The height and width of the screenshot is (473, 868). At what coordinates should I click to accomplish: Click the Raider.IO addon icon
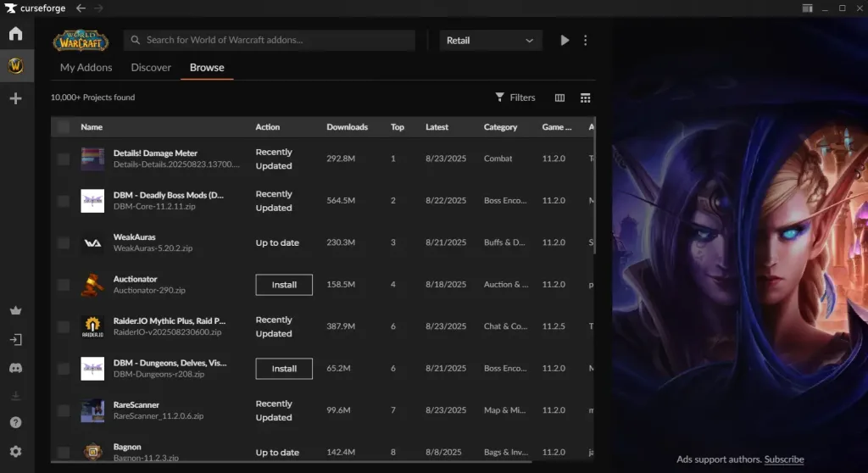pos(92,326)
